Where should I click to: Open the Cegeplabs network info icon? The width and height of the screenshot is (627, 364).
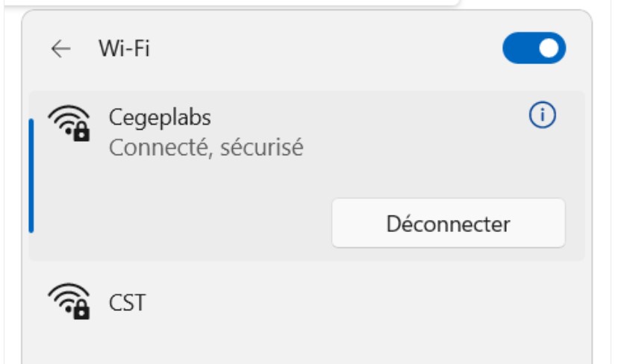[x=543, y=115]
